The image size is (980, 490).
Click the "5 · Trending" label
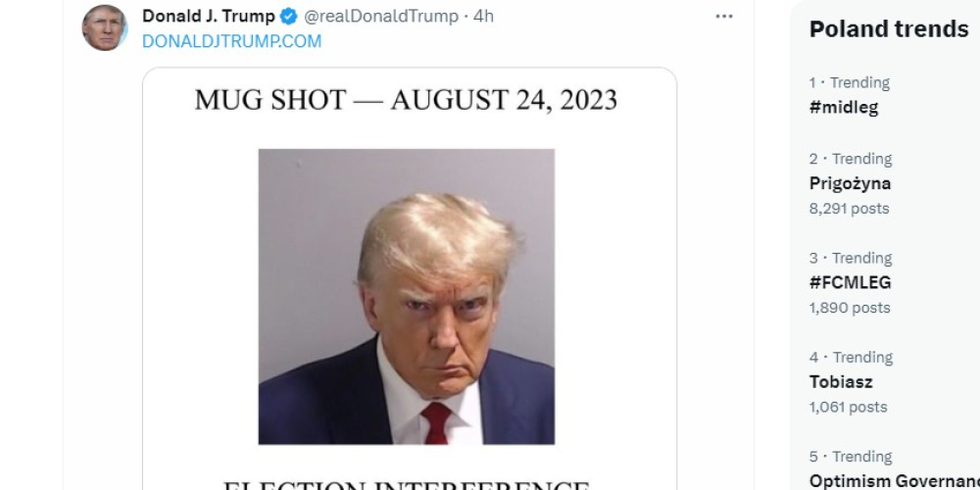click(x=850, y=457)
